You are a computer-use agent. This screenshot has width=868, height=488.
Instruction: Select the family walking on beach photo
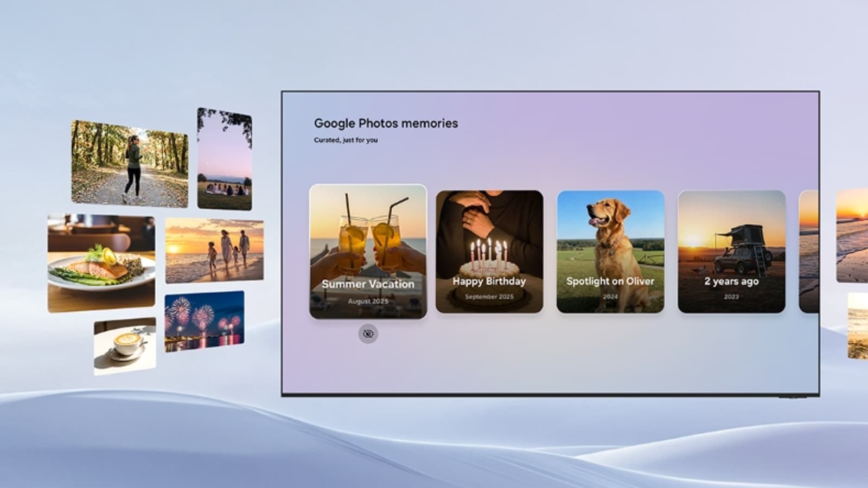tap(214, 251)
